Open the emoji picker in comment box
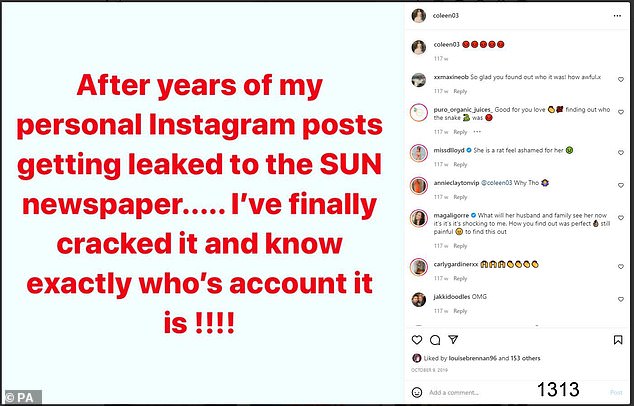This screenshot has width=634, height=406. tap(416, 392)
